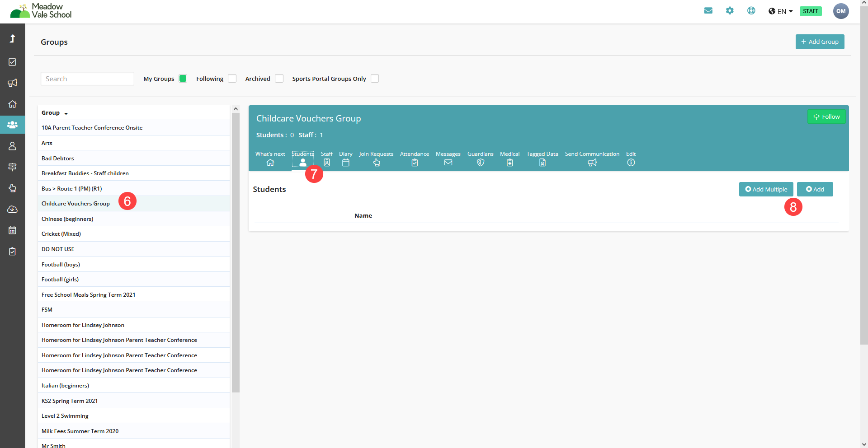Select the groups sidebar icon

point(12,125)
